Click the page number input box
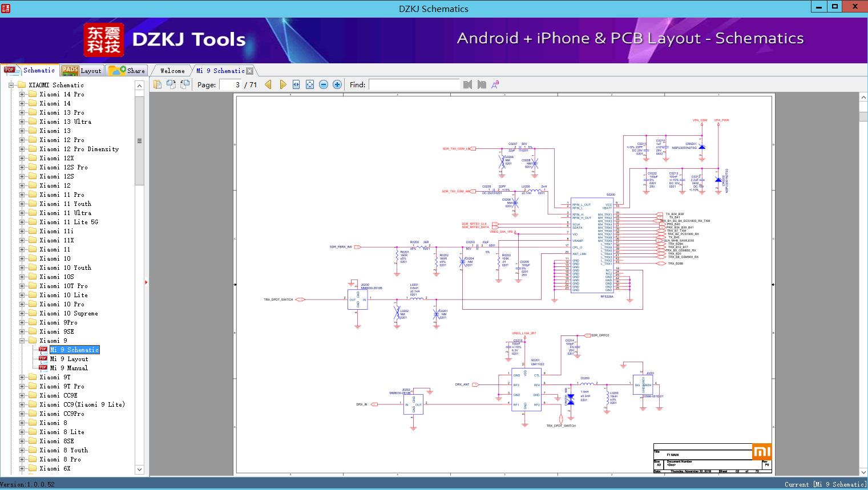 point(231,84)
